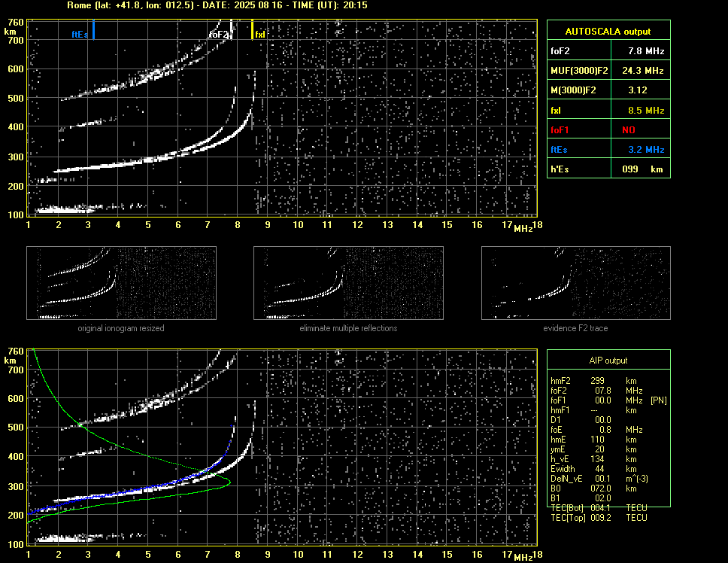Click the MUF(3000)F2 label cell
This screenshot has height=563, width=728.
click(579, 70)
